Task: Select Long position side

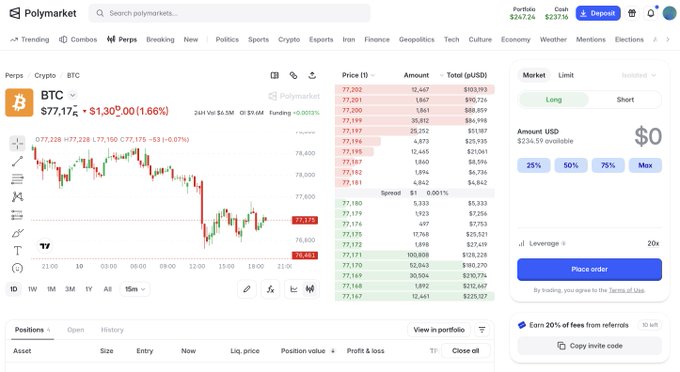Action: 554,100
